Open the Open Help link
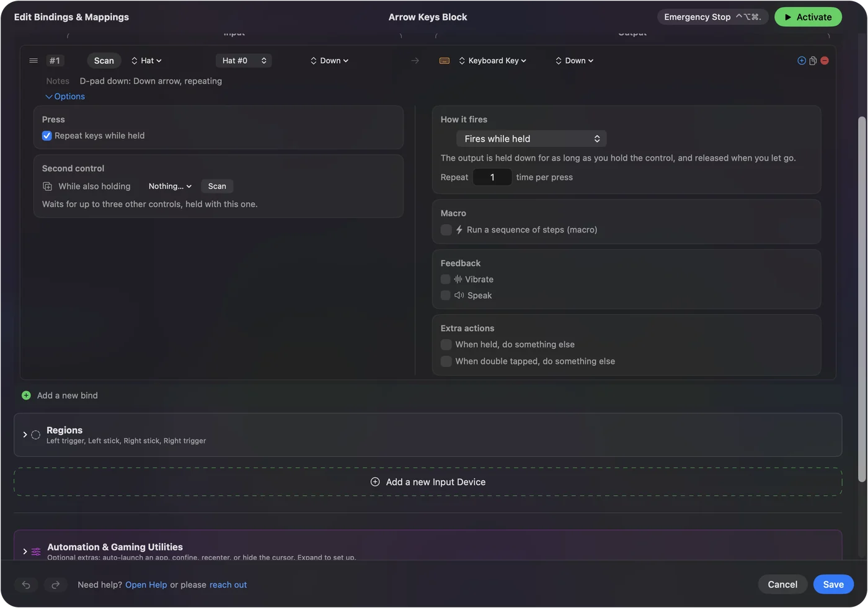868x608 pixels. pyautogui.click(x=146, y=585)
